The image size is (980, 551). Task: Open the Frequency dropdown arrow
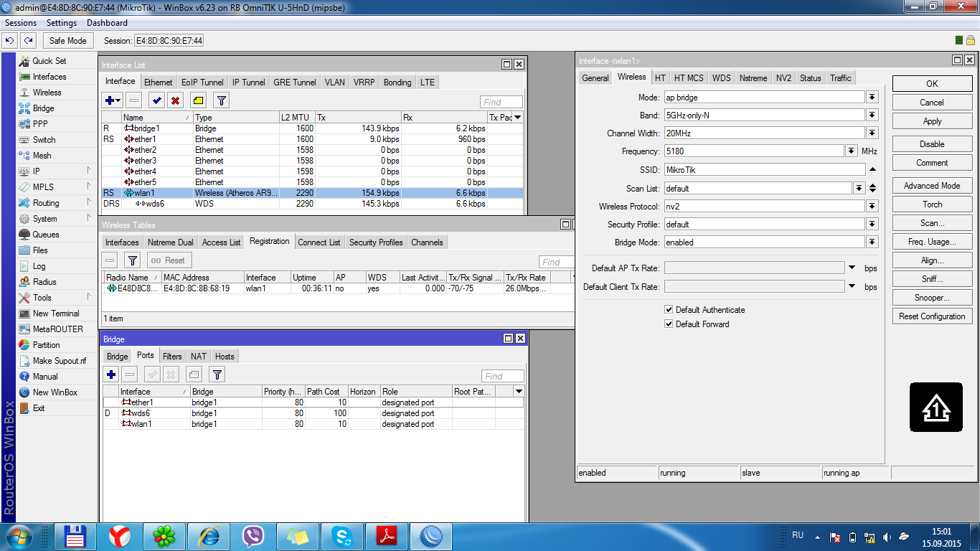click(851, 151)
